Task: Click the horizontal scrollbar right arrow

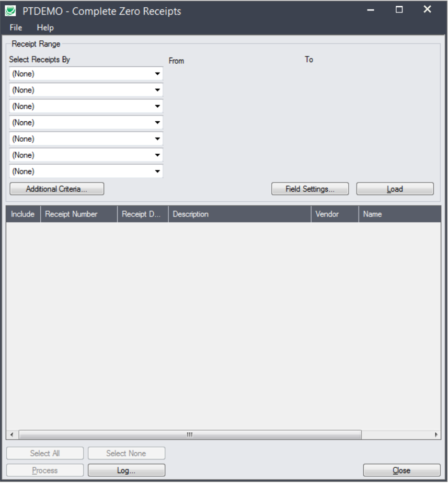Action: (x=436, y=435)
